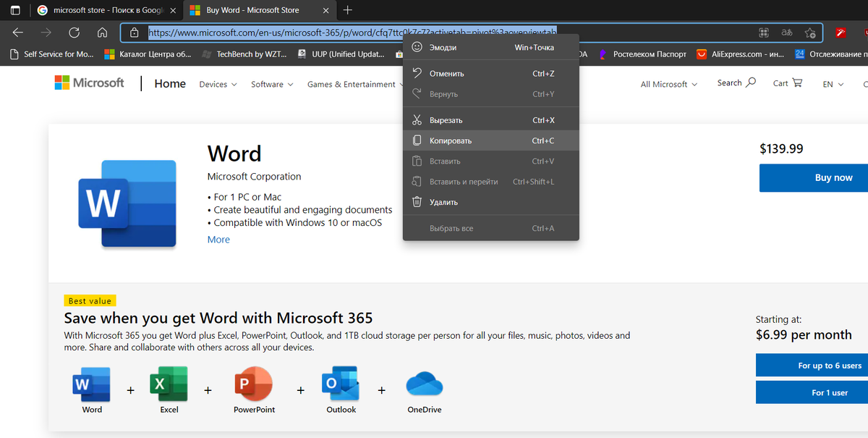The width and height of the screenshot is (868, 438).
Task: Open the translate page icon
Action: [x=787, y=33]
